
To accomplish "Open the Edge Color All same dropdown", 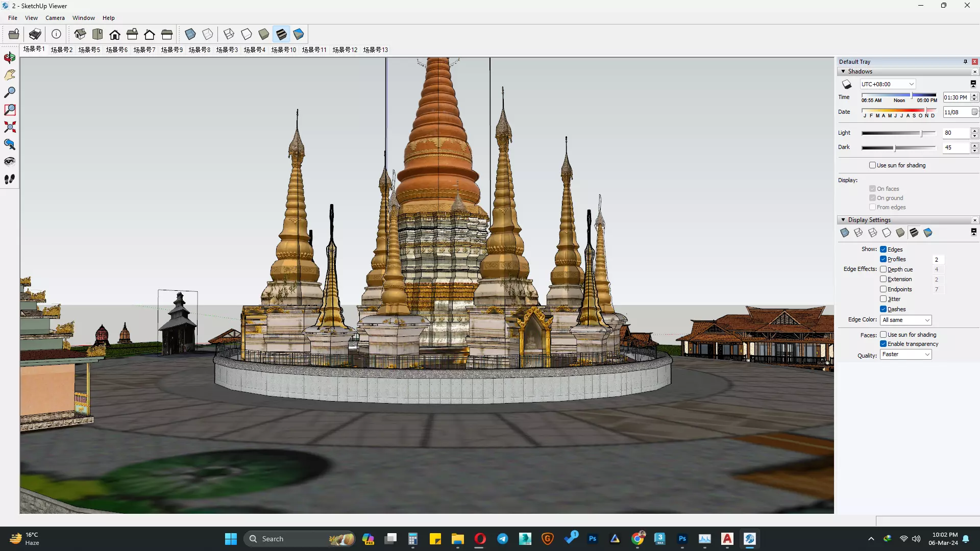I will point(905,320).
